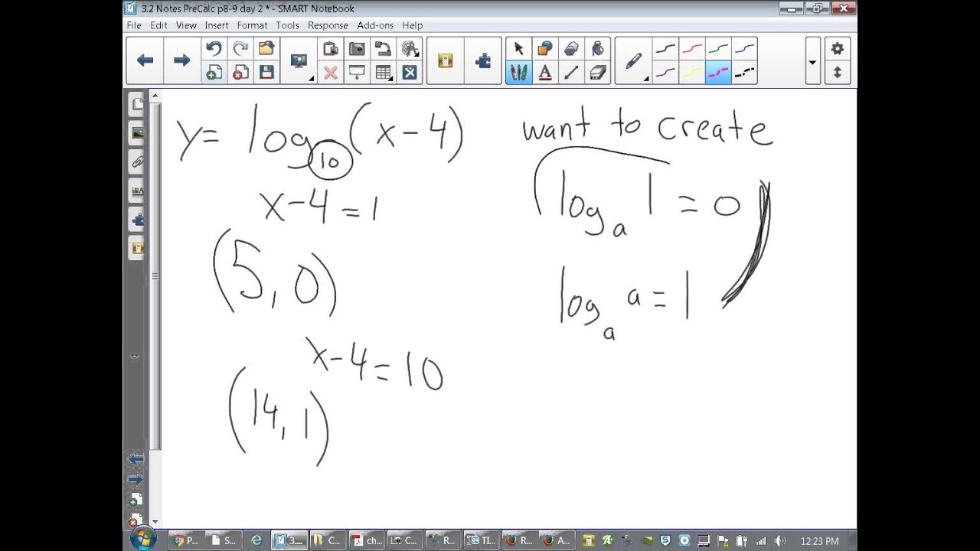Choose the Select arrow pointer tool

518,49
